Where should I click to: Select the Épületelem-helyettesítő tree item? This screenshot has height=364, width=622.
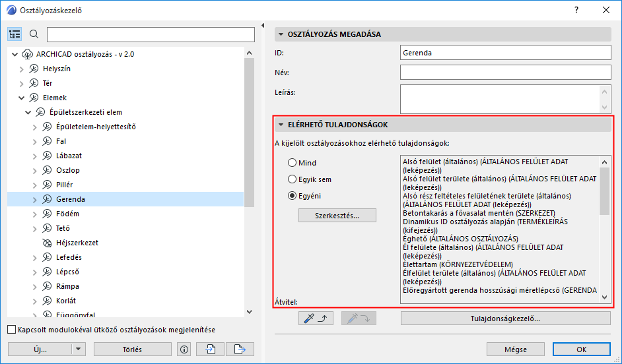[x=96, y=127]
